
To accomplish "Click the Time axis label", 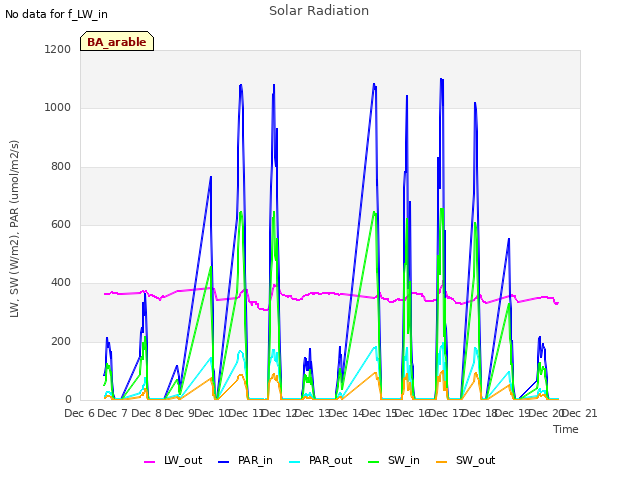I will [566, 429].
